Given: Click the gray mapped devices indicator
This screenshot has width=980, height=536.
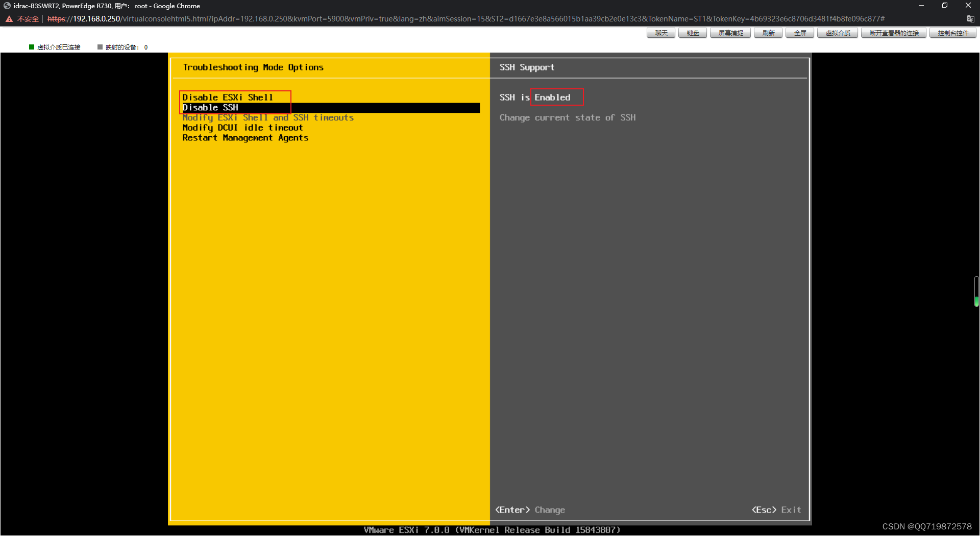Looking at the screenshot, I should click(100, 47).
